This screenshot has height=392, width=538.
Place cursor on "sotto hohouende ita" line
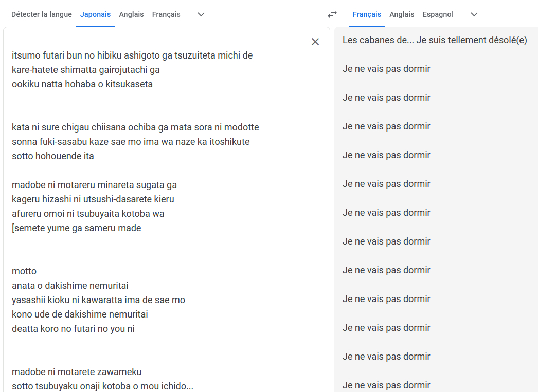(x=53, y=156)
